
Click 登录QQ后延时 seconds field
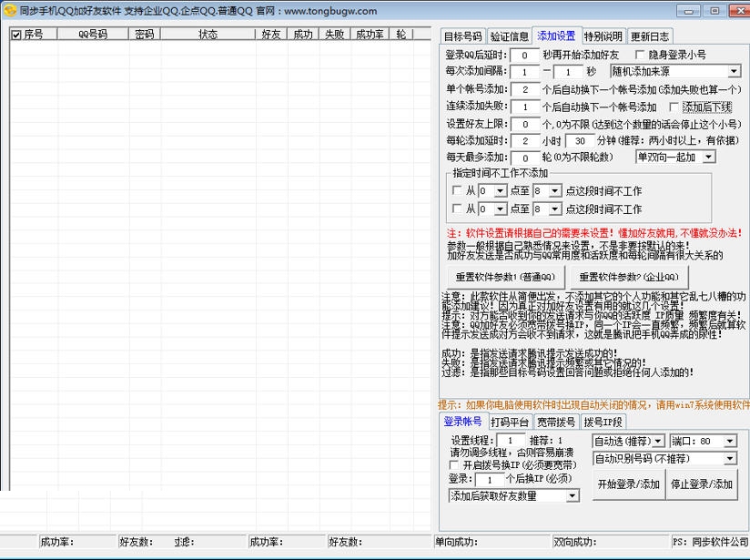524,55
